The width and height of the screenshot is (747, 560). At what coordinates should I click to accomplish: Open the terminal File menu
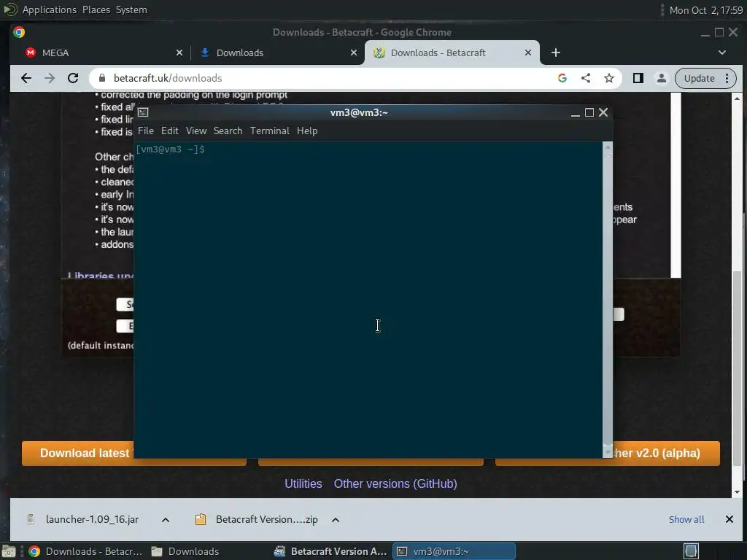point(146,131)
